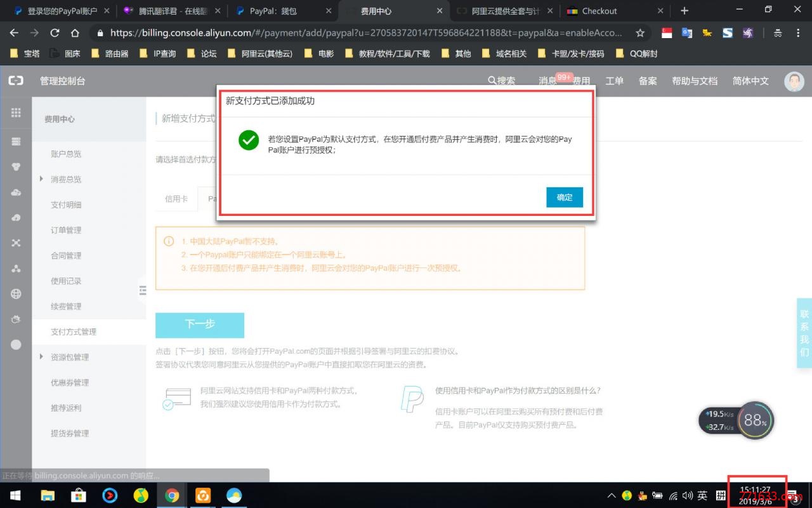The width and height of the screenshot is (812, 508).
Task: Open the 路由器 bookmarks folder
Action: (110, 54)
